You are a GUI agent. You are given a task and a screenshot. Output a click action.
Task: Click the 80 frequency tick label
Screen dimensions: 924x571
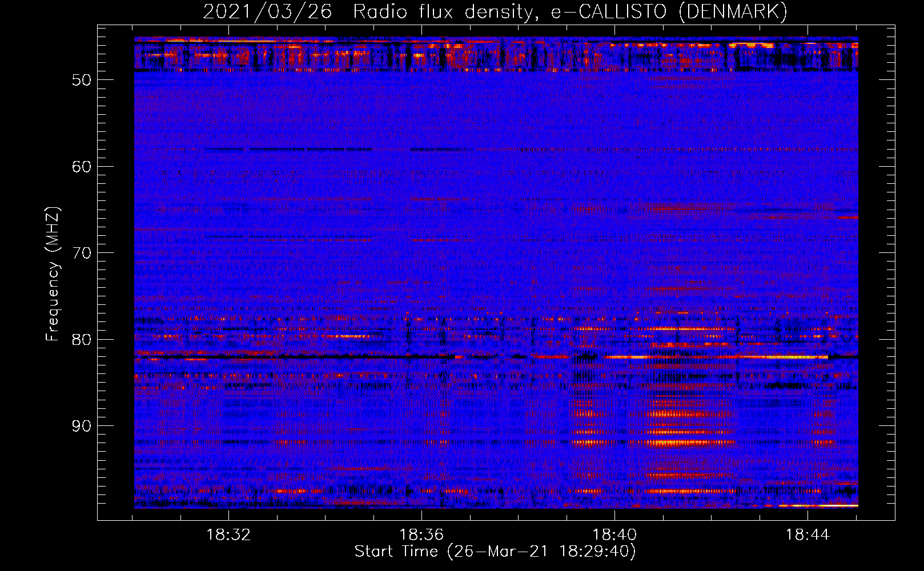tap(82, 340)
